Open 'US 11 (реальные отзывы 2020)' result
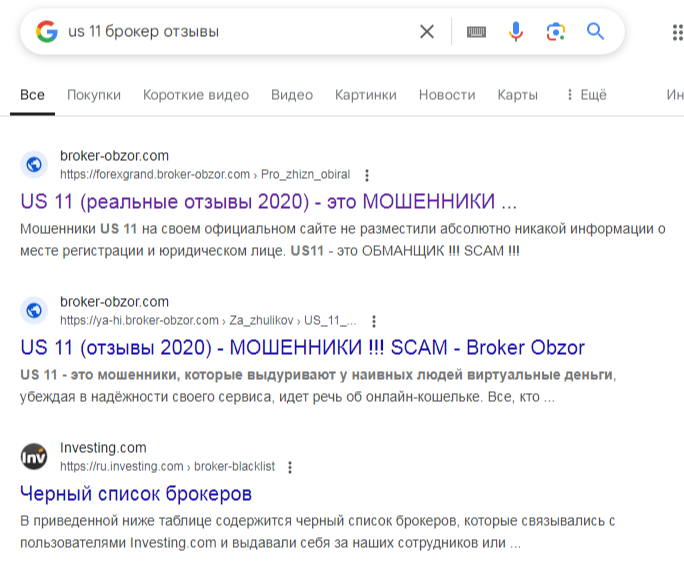This screenshot has width=684, height=573. [268, 202]
